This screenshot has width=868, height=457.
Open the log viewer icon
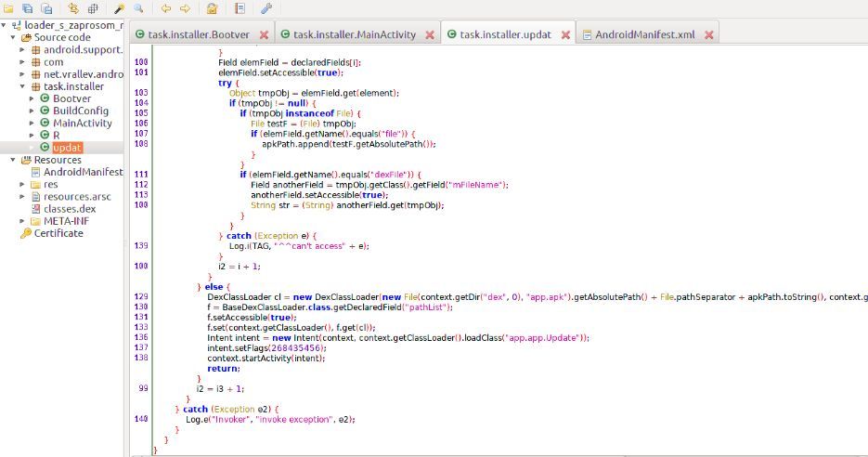click(239, 8)
